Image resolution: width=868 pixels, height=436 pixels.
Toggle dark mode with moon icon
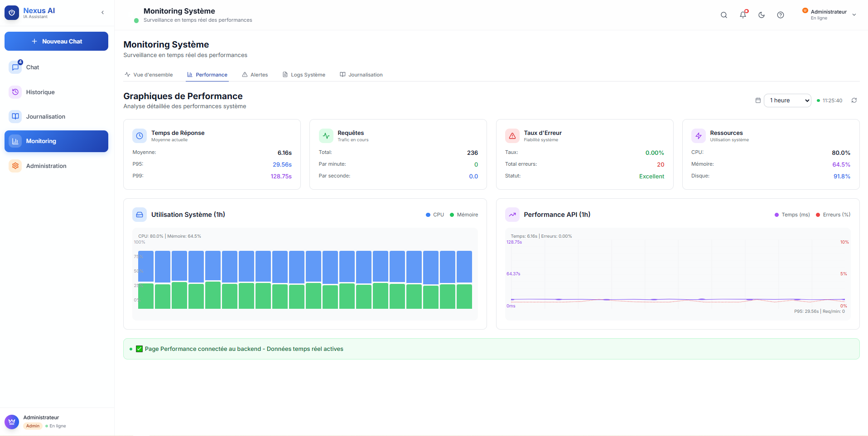tap(762, 15)
